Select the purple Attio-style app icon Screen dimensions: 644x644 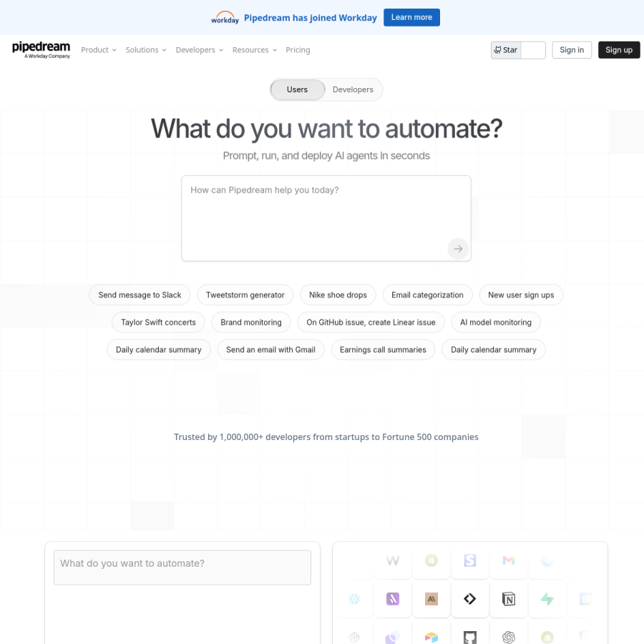393,599
